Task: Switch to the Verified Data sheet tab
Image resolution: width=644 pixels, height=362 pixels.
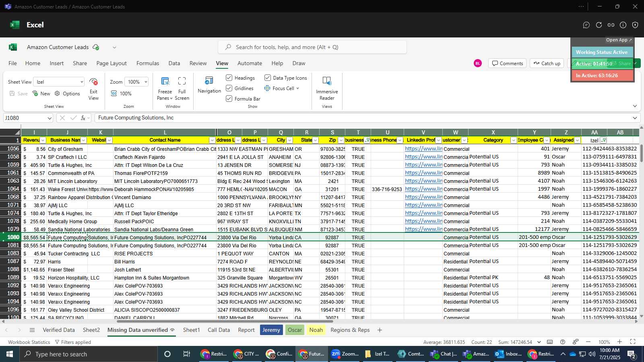Action: click(59, 330)
